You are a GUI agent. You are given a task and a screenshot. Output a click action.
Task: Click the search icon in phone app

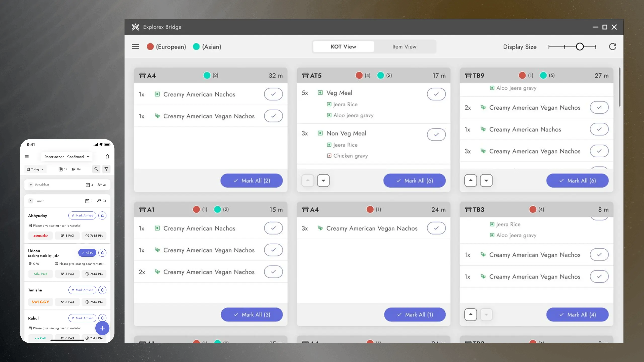coord(96,169)
